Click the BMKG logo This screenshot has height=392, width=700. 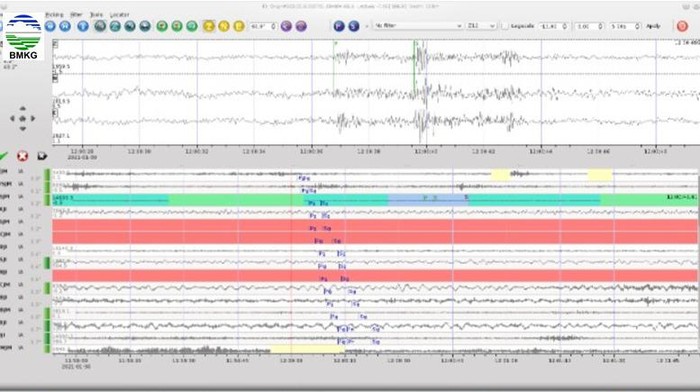click(x=23, y=37)
